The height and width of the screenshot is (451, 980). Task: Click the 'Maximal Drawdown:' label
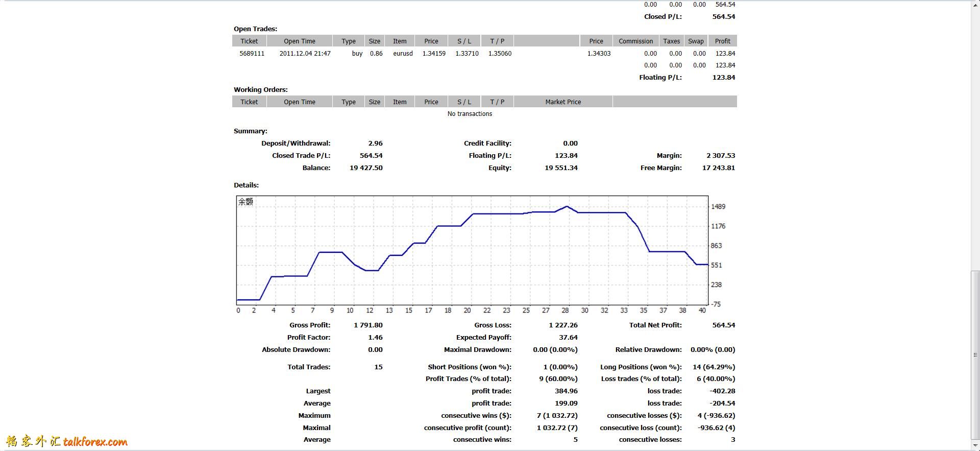(477, 349)
